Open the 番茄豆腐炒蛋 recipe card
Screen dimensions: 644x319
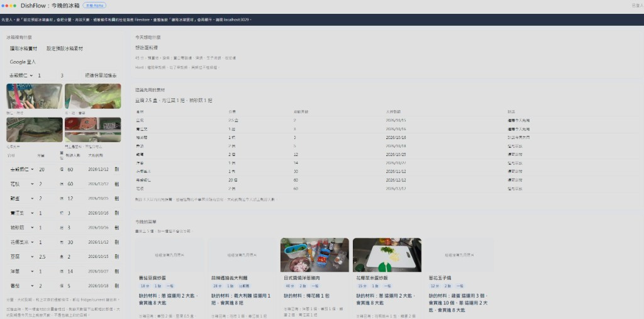click(x=169, y=278)
